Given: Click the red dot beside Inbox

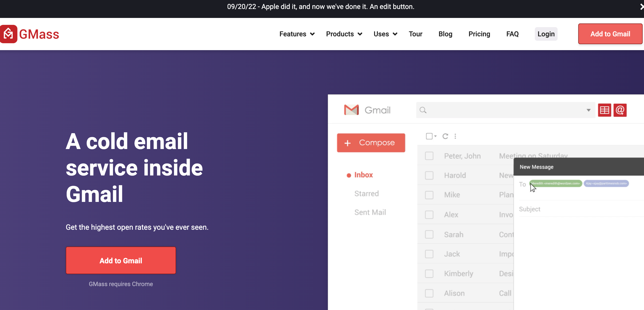Looking at the screenshot, I should 349,175.
